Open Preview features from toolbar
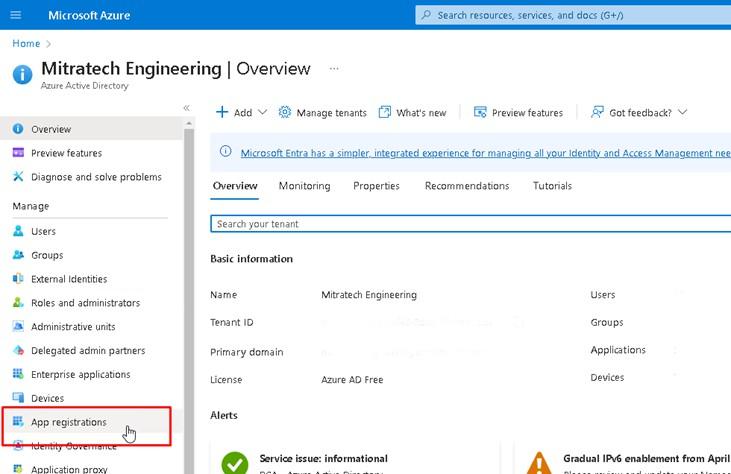 527,113
